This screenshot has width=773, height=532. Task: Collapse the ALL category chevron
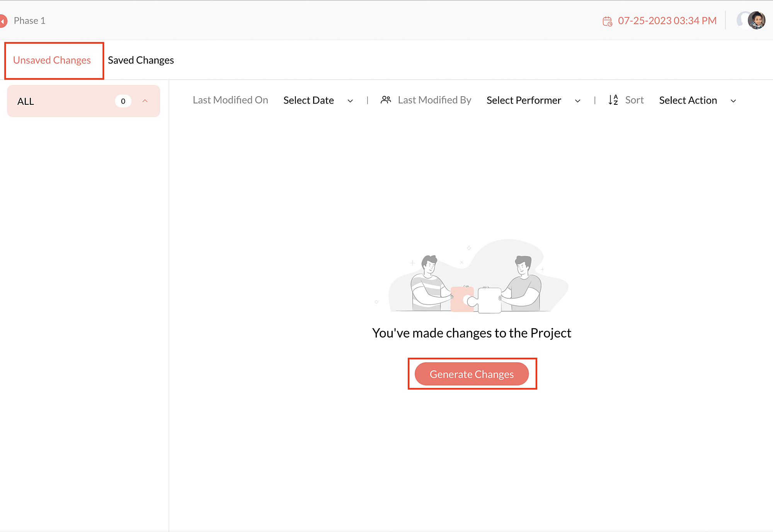(145, 101)
